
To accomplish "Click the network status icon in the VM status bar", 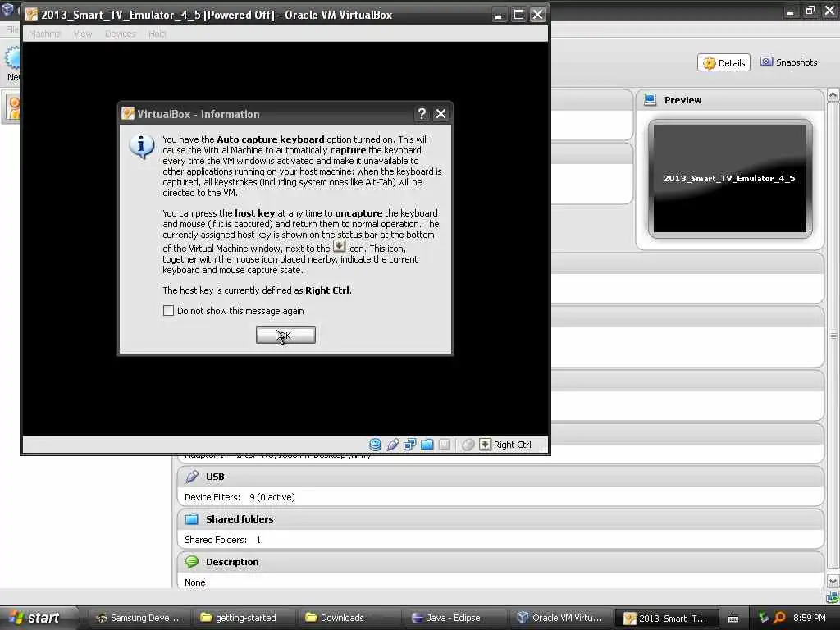I will point(410,445).
